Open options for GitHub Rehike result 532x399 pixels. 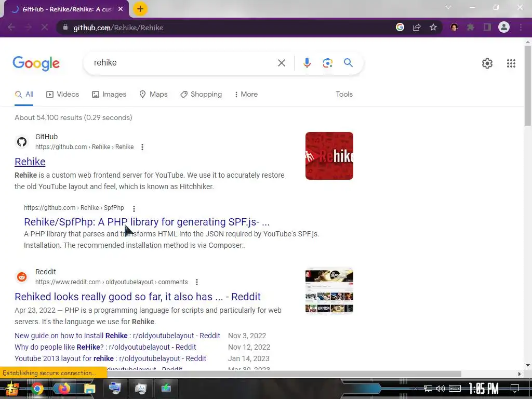[x=142, y=147]
